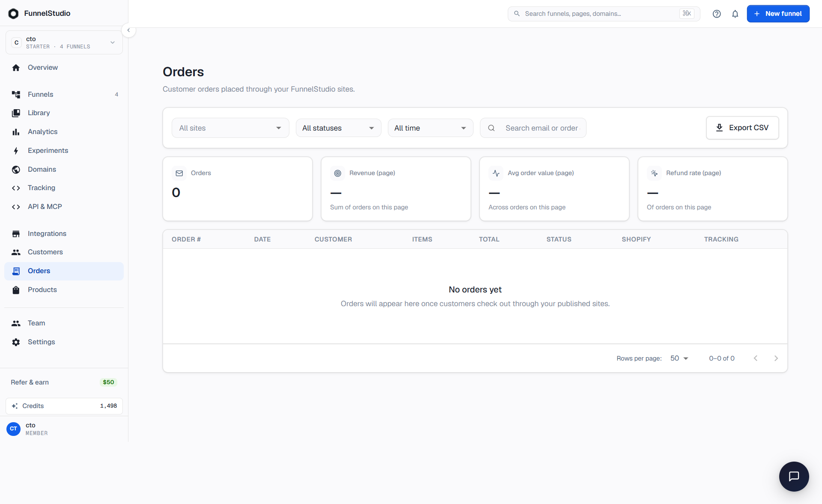
Task: Sort by the ORDER # column header
Action: 186,239
